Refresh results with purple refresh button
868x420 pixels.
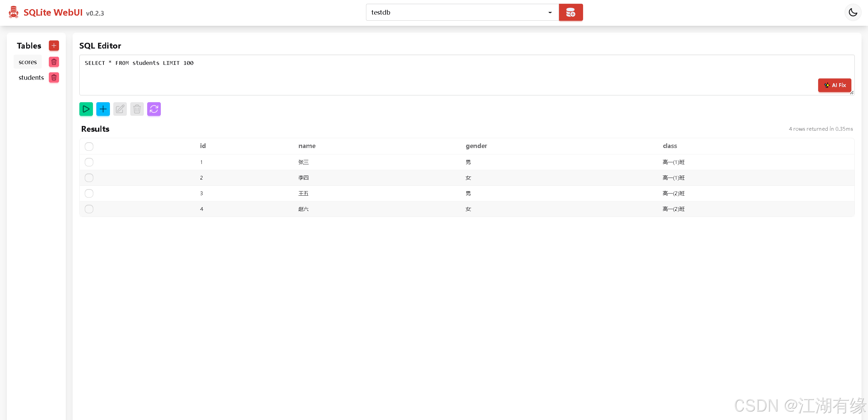(x=154, y=109)
